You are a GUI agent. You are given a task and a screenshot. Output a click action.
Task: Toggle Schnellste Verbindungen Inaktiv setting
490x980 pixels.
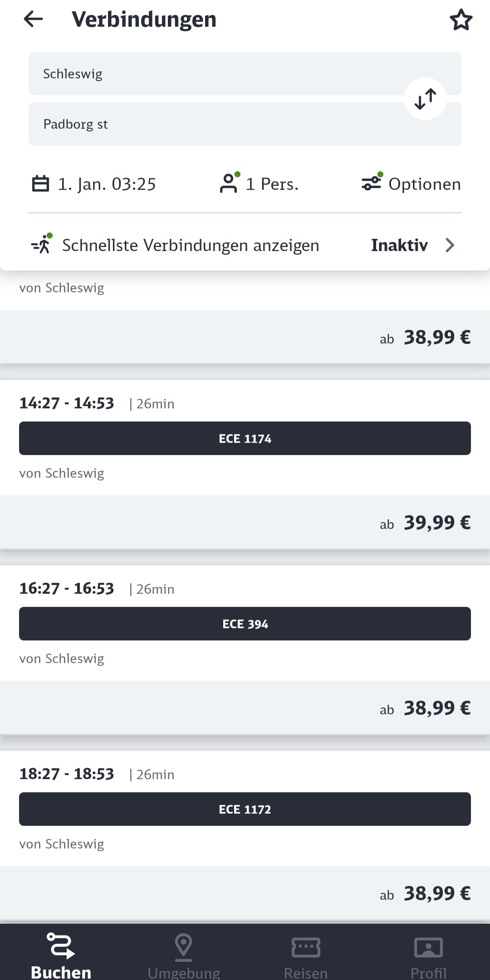click(399, 245)
